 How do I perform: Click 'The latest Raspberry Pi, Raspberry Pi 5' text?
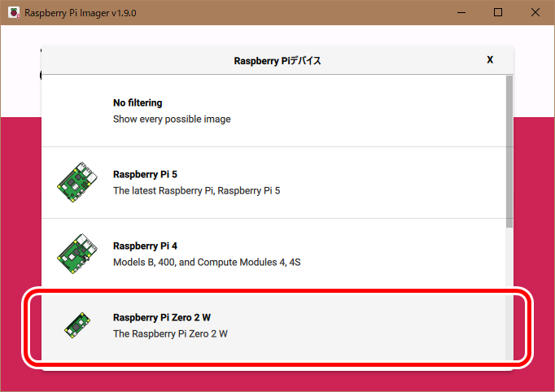coord(196,190)
